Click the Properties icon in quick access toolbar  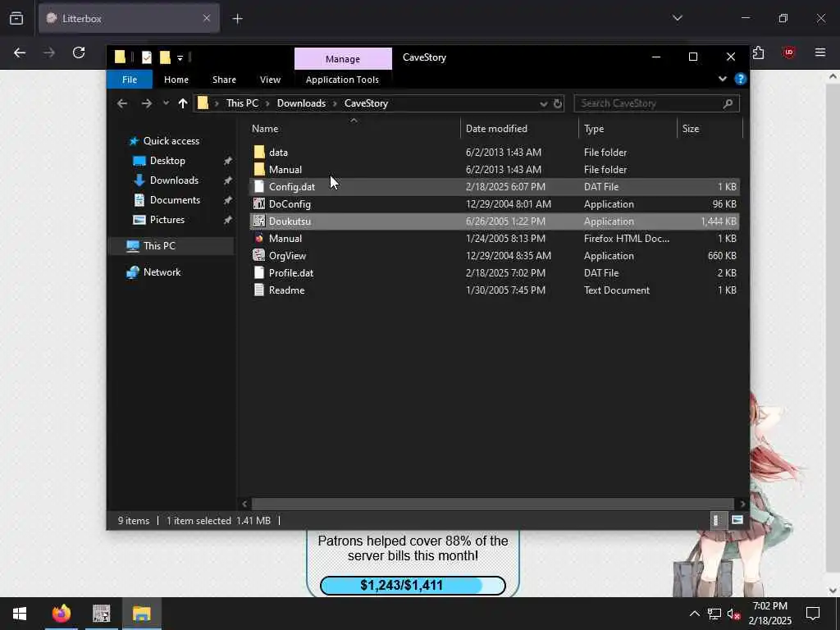tap(147, 57)
